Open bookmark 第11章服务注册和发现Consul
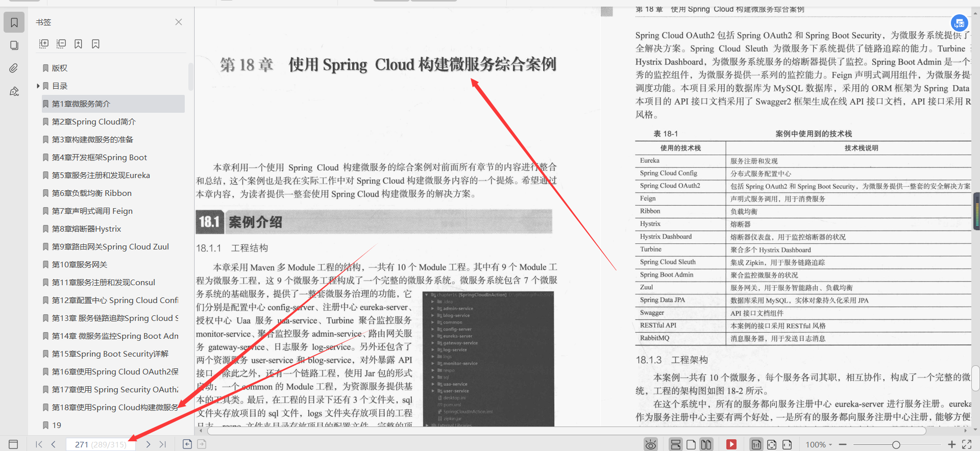 [x=104, y=282]
